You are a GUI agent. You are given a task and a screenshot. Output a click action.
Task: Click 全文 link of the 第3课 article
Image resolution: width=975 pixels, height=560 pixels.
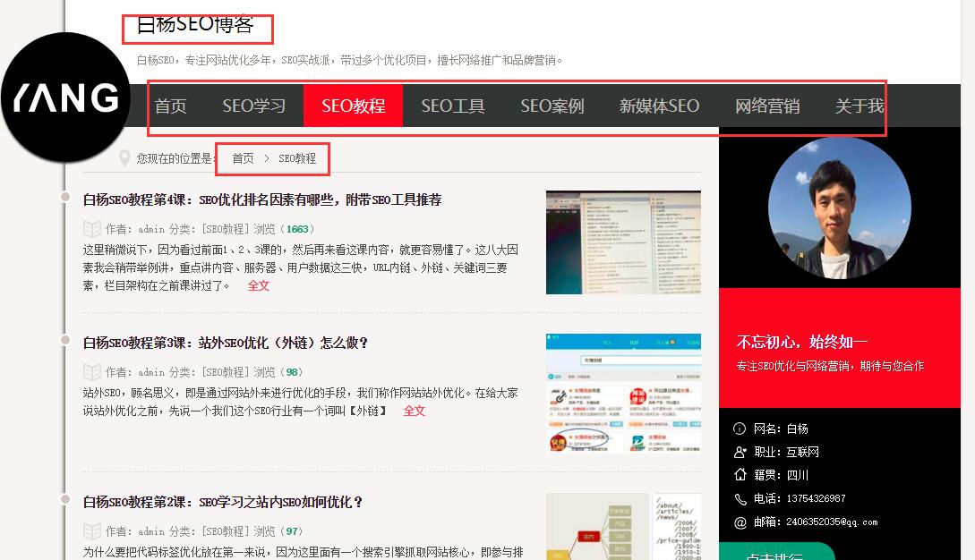click(x=415, y=411)
